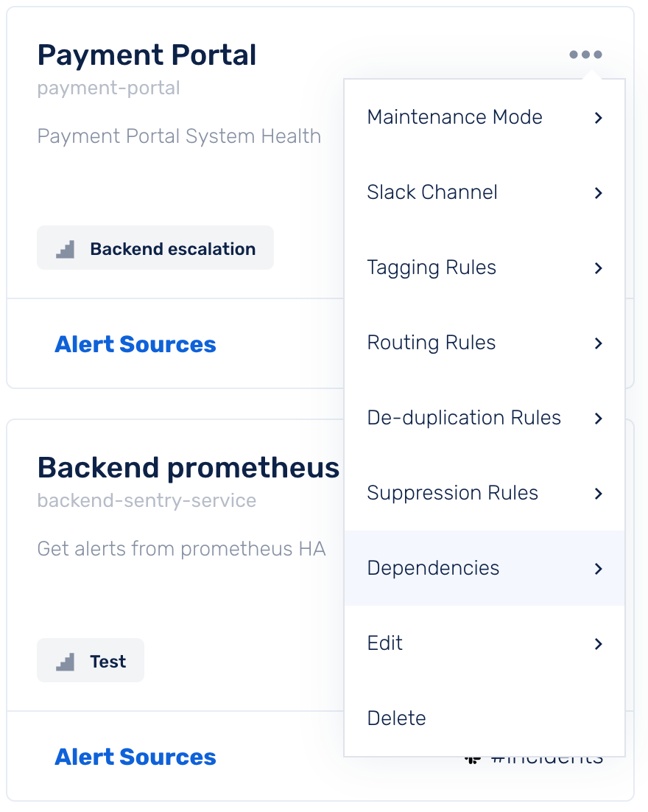Select Delete from the service menu
The width and height of the screenshot is (648, 812).
point(485,718)
